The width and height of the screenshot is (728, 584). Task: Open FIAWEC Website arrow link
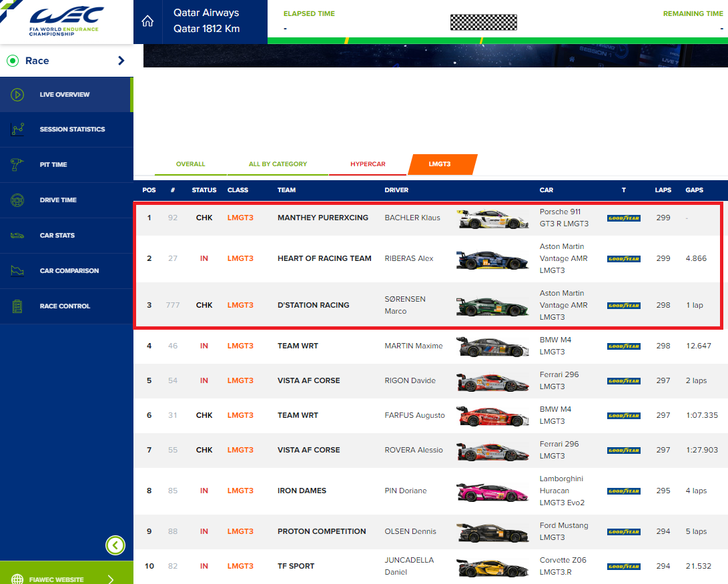click(111, 579)
